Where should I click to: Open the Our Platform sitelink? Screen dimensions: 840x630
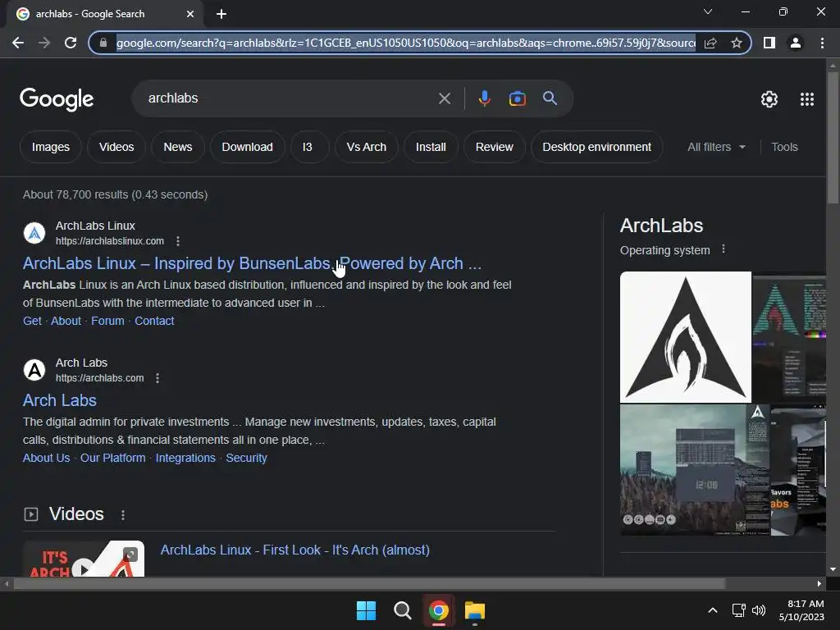click(x=112, y=458)
